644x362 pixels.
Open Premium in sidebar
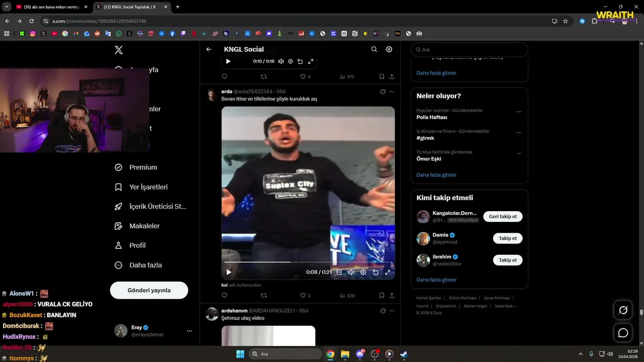[136, 167]
